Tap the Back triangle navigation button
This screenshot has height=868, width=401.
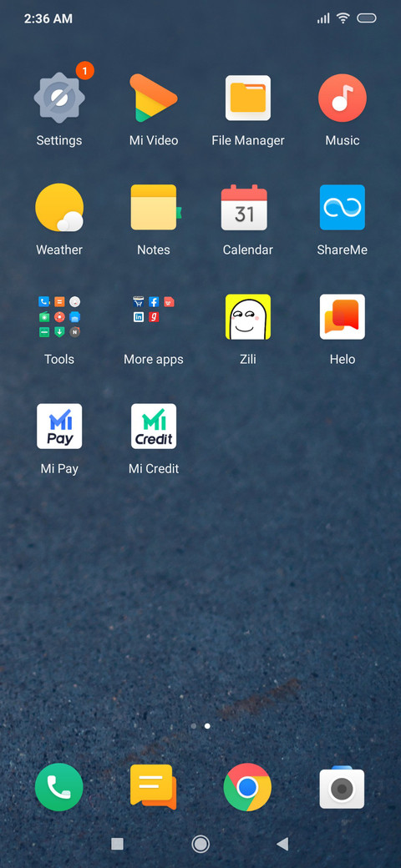tap(282, 844)
